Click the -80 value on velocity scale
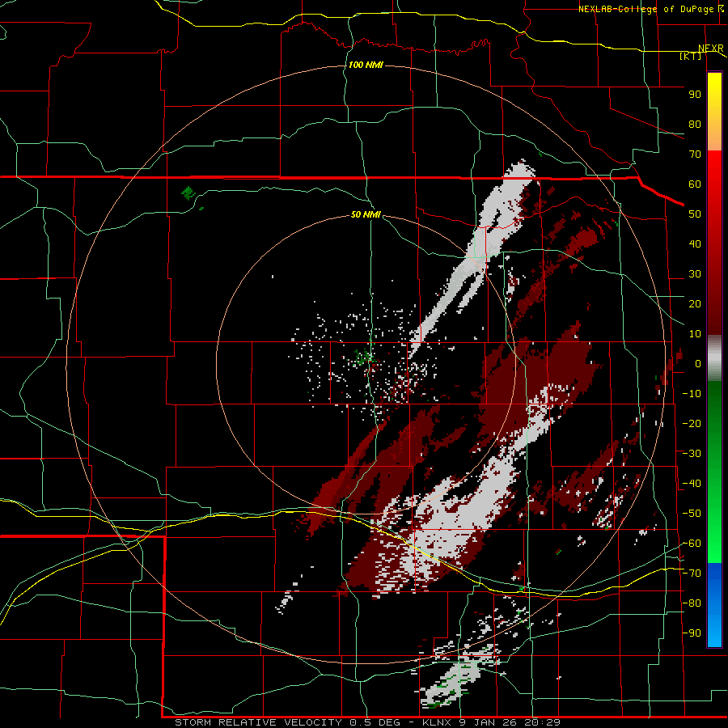 [x=692, y=603]
